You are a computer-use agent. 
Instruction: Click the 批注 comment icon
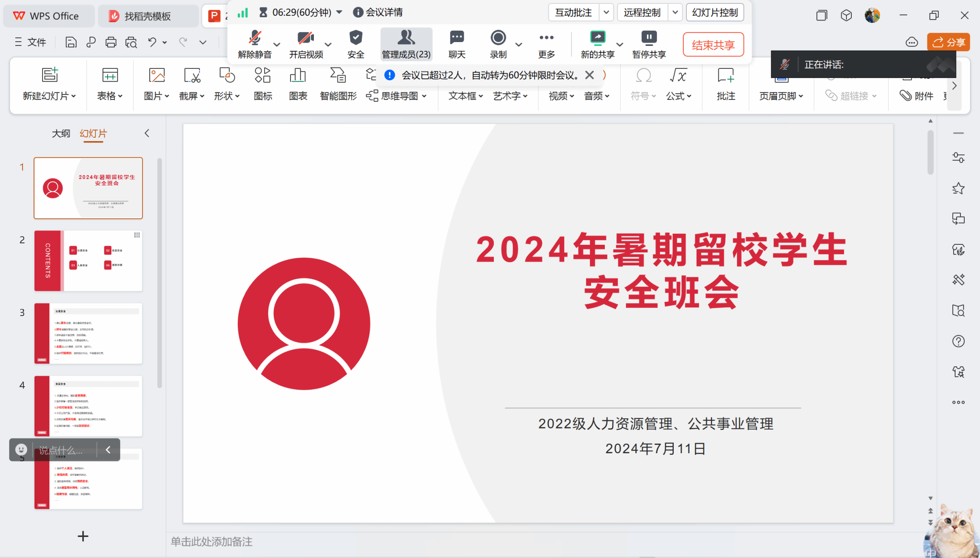coord(725,76)
